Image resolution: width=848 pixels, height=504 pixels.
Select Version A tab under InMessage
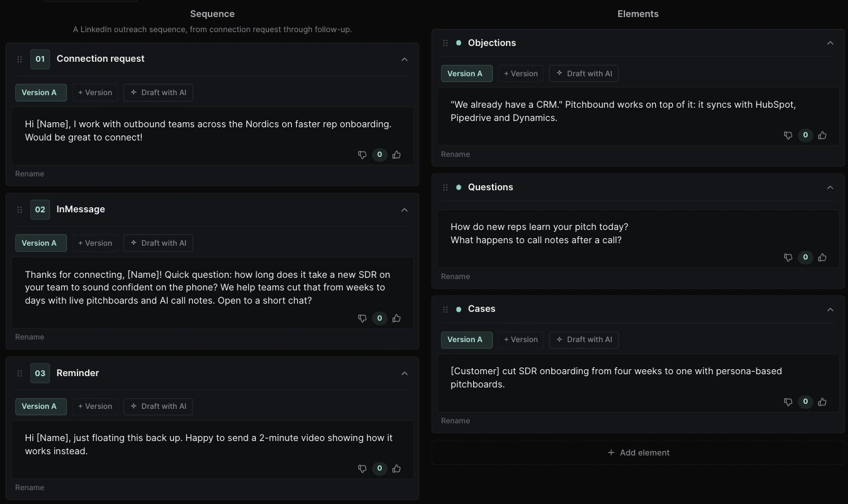[x=41, y=243]
